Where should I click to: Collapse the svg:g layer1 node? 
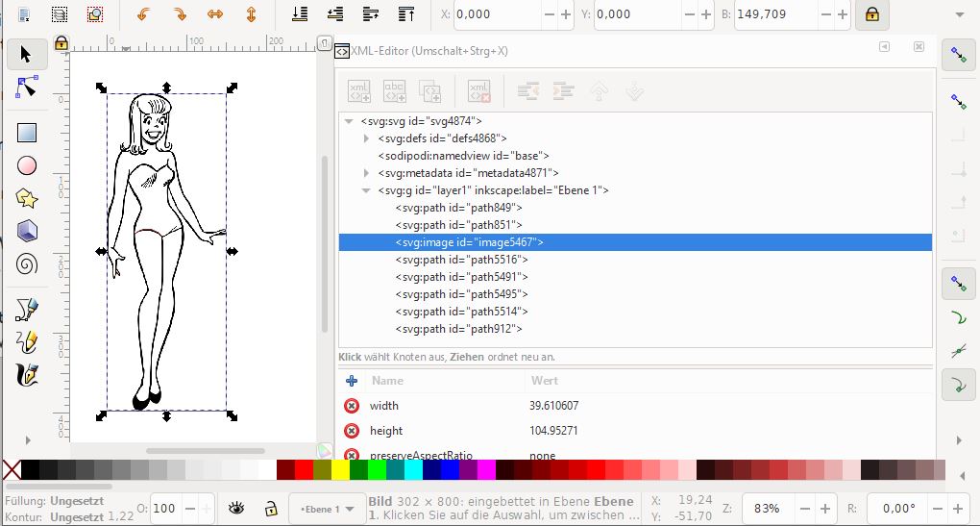pyautogui.click(x=367, y=190)
